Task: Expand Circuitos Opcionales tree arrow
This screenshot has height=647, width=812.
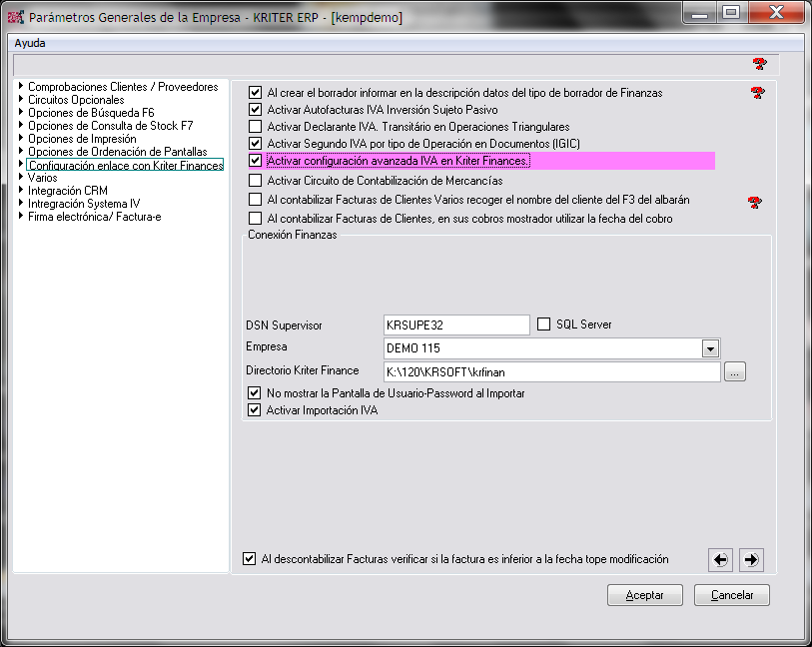Action: coord(21,98)
